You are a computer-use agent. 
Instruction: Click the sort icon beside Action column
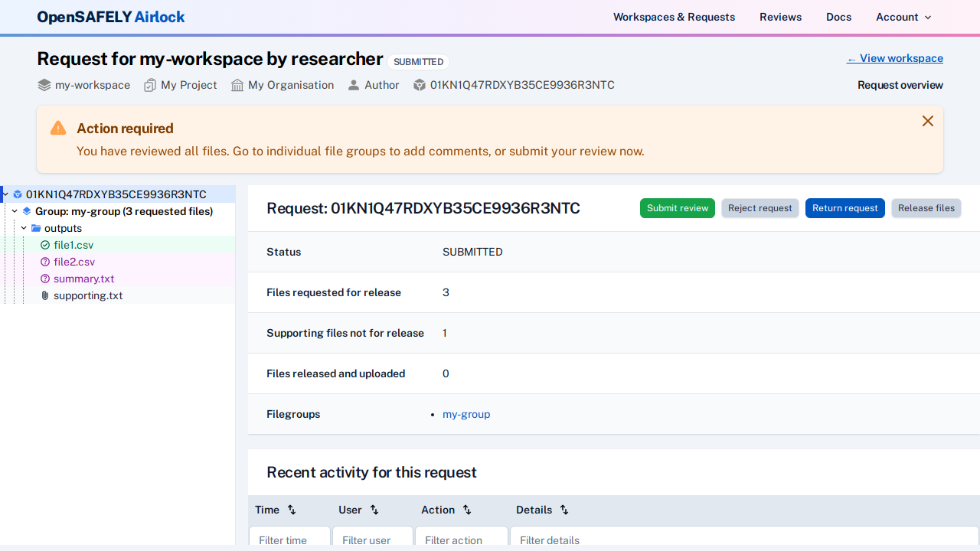467,510
